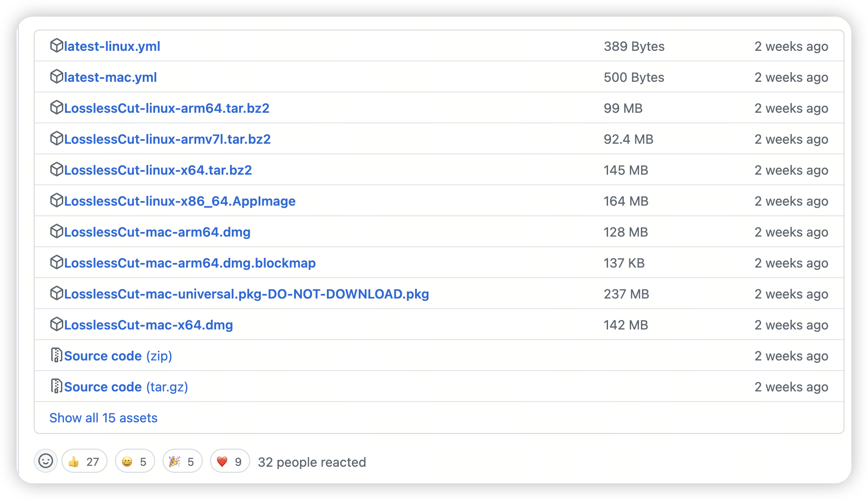Toggle the laughing face reaction with 5
Screen dimensions: 868x500
pos(135,461)
